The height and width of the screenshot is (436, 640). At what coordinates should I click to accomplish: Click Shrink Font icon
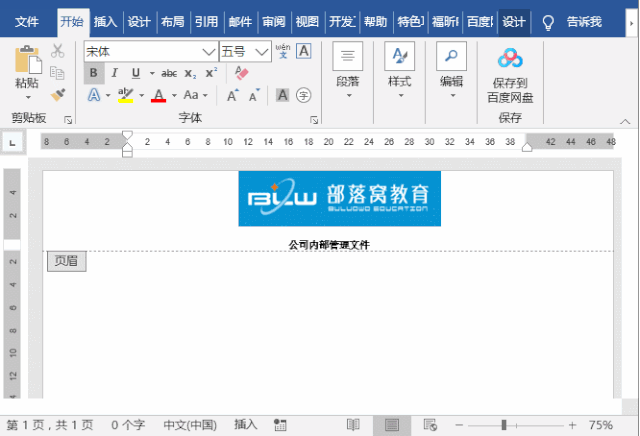[254, 96]
